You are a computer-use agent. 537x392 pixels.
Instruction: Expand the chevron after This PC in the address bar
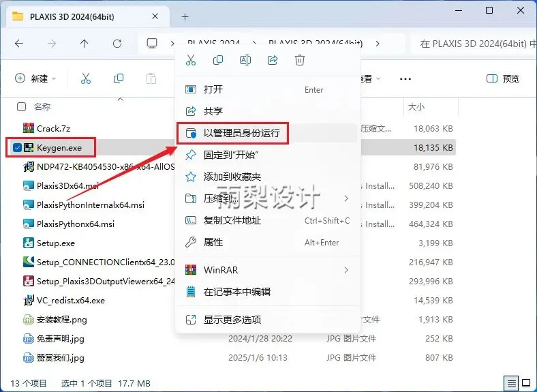click(x=172, y=44)
